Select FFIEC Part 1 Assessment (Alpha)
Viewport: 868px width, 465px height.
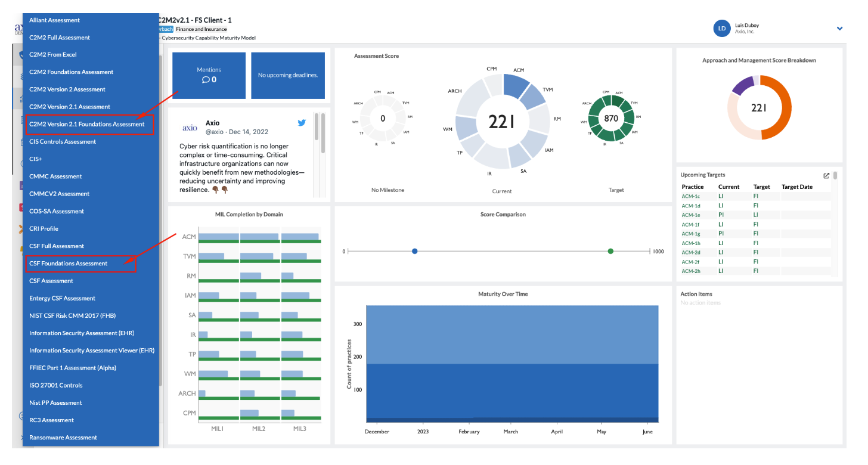tap(73, 368)
